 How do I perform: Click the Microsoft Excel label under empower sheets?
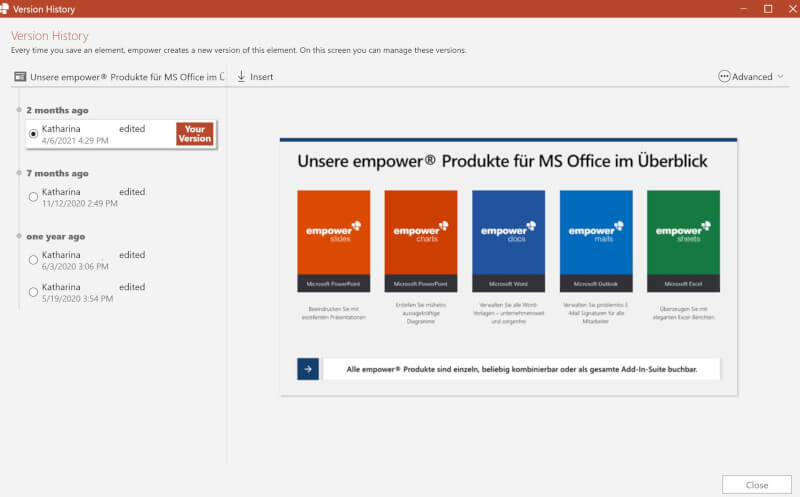683,284
